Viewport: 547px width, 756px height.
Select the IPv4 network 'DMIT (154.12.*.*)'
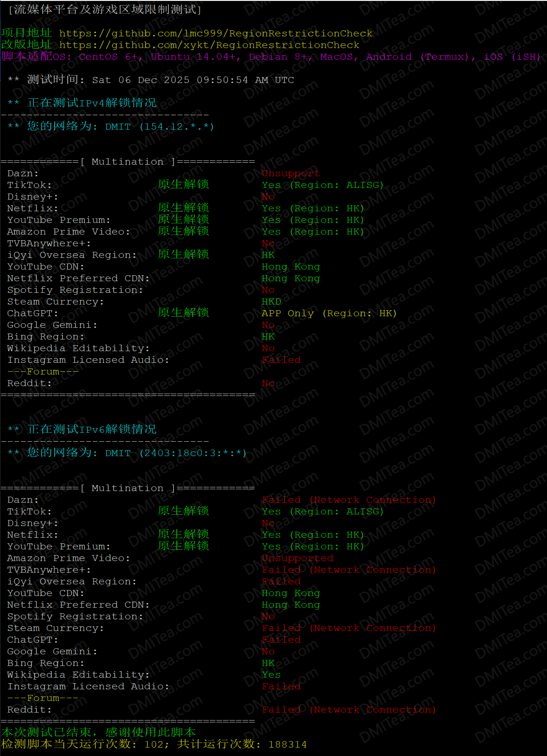click(x=159, y=126)
